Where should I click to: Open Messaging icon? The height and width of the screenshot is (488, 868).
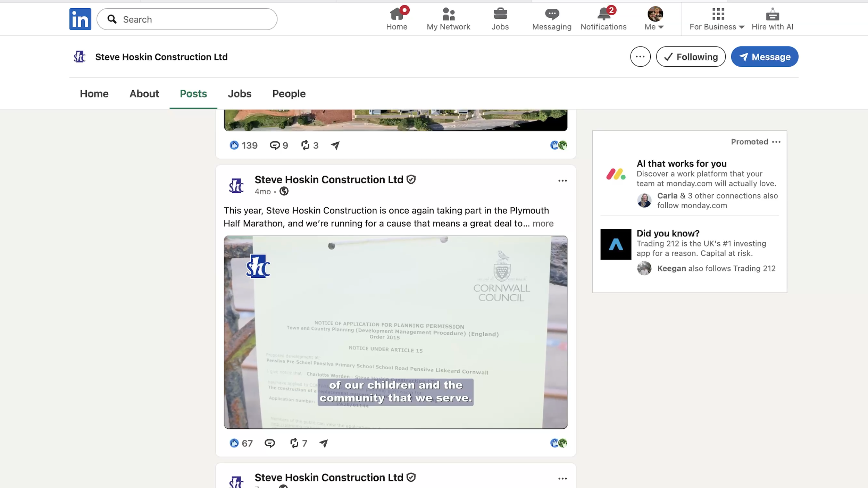point(552,19)
